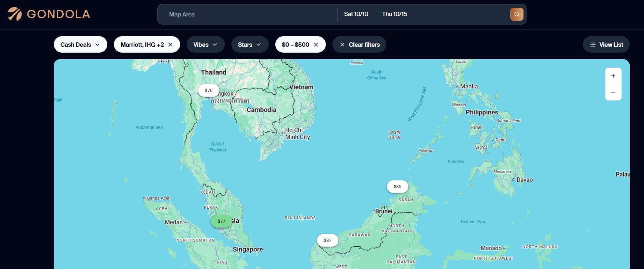Click the Celebes Sea label
This screenshot has width=644, height=269.
click(473, 222)
